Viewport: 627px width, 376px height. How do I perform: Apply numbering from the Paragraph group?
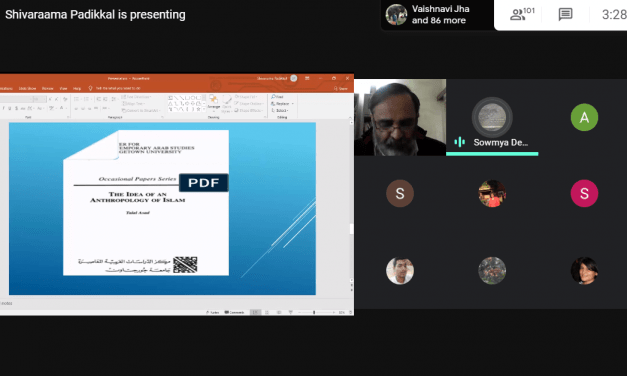coord(86,99)
